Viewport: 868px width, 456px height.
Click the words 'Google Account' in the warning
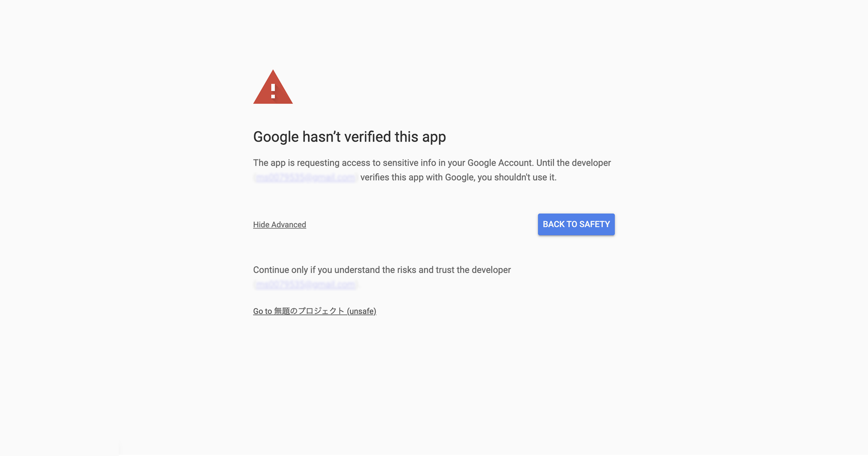[x=500, y=163]
